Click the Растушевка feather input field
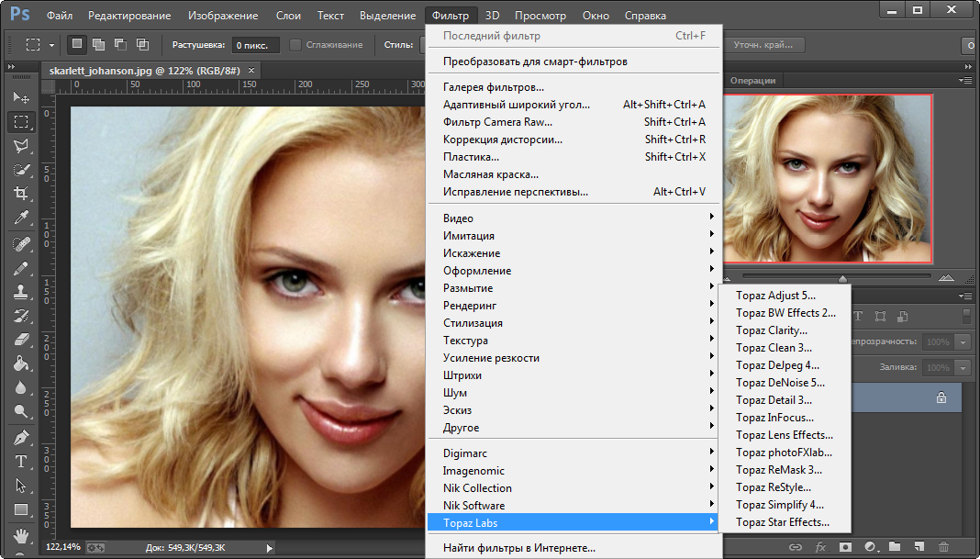The image size is (980, 559). 254,45
